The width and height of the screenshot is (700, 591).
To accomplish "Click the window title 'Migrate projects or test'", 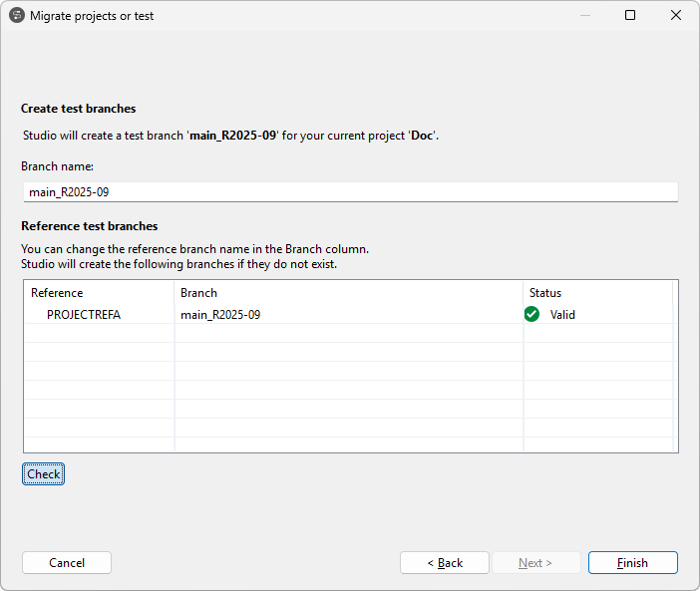I will tap(92, 16).
